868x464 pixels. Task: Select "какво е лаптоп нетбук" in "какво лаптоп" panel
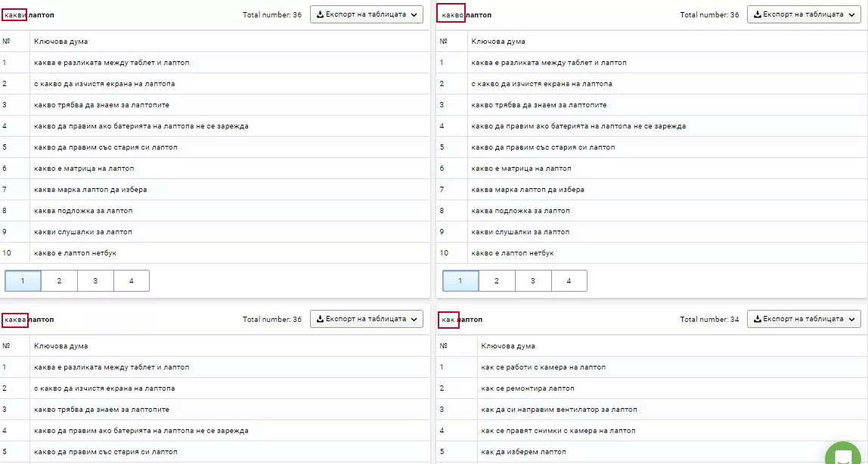pos(652,253)
